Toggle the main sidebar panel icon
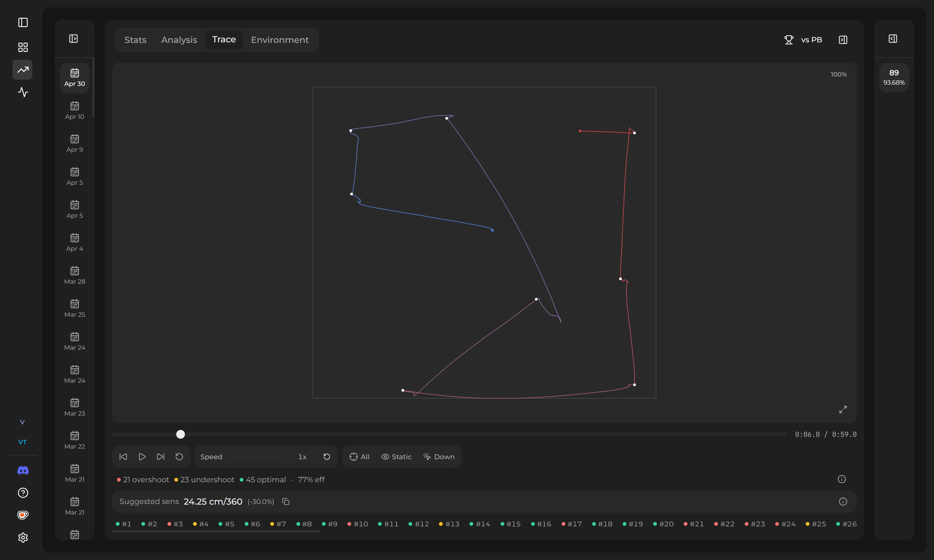The height and width of the screenshot is (560, 934). pyautogui.click(x=23, y=22)
